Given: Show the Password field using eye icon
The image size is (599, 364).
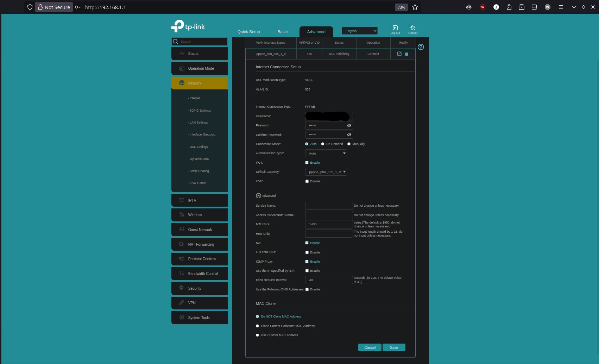Looking at the screenshot, I should 349,126.
